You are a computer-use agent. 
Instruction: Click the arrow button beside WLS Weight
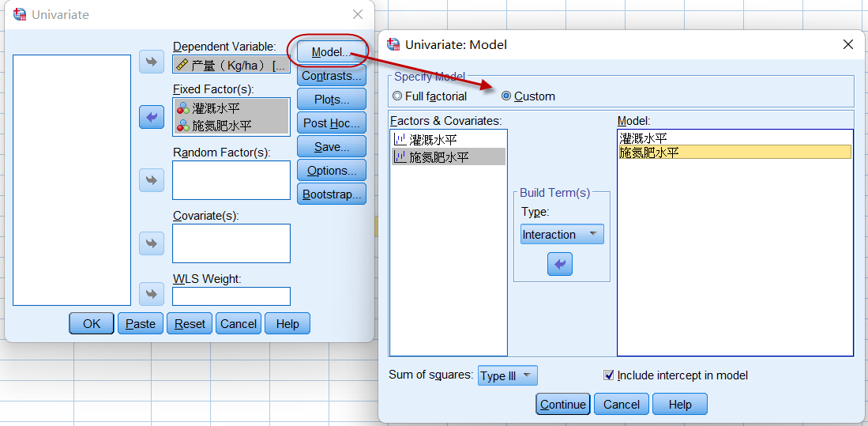[x=152, y=294]
